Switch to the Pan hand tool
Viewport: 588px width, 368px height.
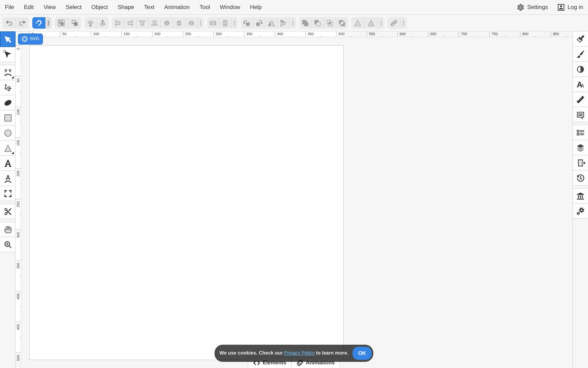pyautogui.click(x=8, y=230)
